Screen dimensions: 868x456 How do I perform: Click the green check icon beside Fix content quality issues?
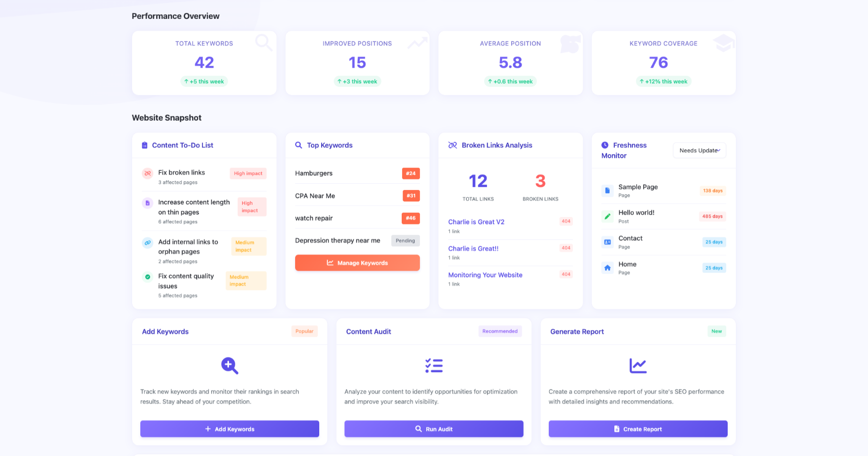coord(148,277)
